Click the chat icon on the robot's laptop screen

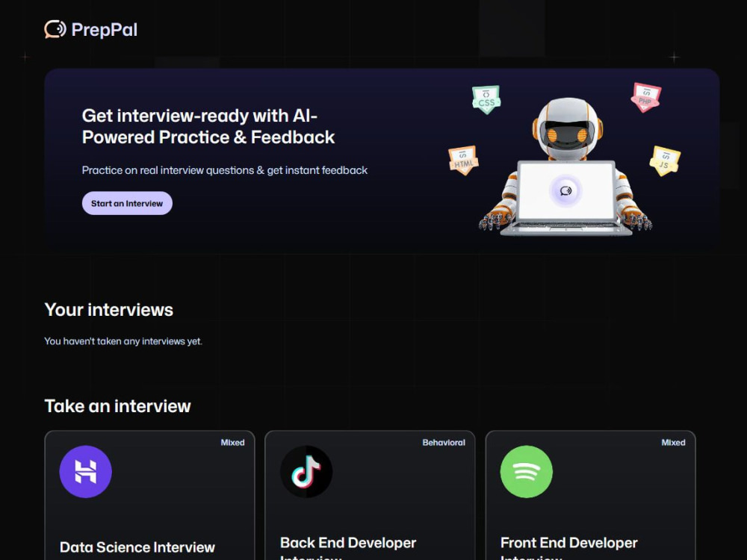(566, 191)
